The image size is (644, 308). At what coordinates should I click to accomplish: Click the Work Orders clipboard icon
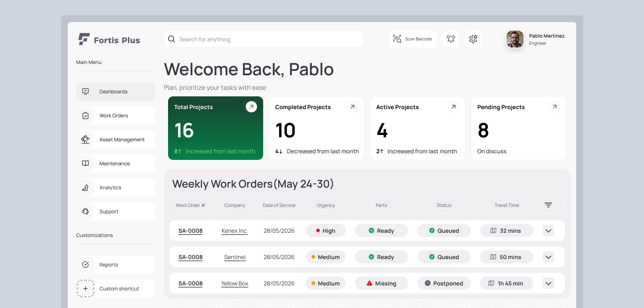pyautogui.click(x=85, y=116)
